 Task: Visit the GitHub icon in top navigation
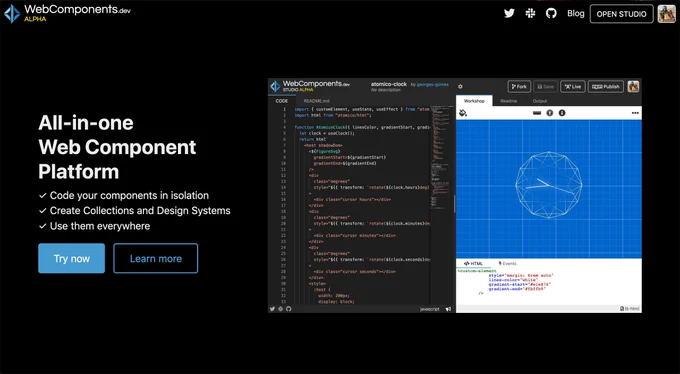(x=551, y=13)
